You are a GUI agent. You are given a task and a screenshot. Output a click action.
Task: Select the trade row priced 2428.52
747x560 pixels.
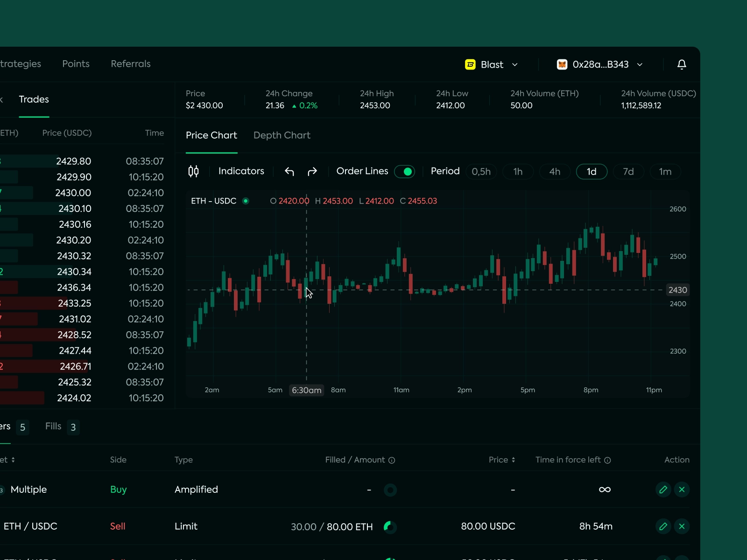point(82,335)
